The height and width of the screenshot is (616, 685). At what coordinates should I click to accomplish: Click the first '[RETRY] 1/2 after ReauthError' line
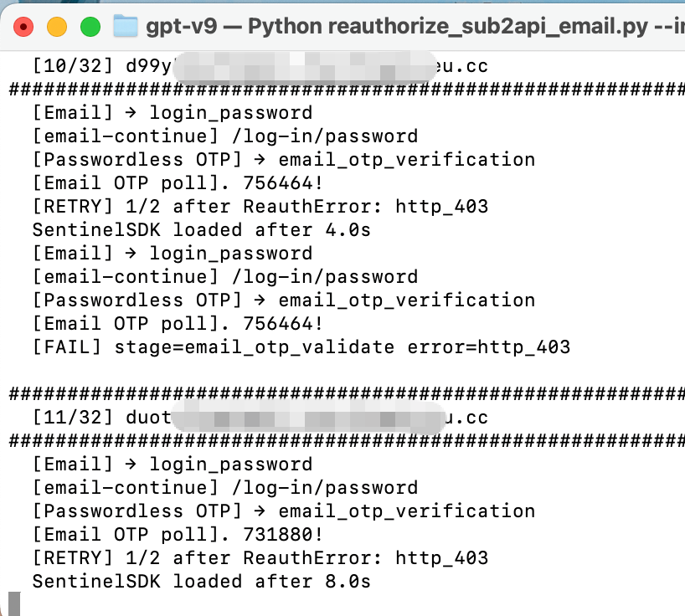coord(260,206)
